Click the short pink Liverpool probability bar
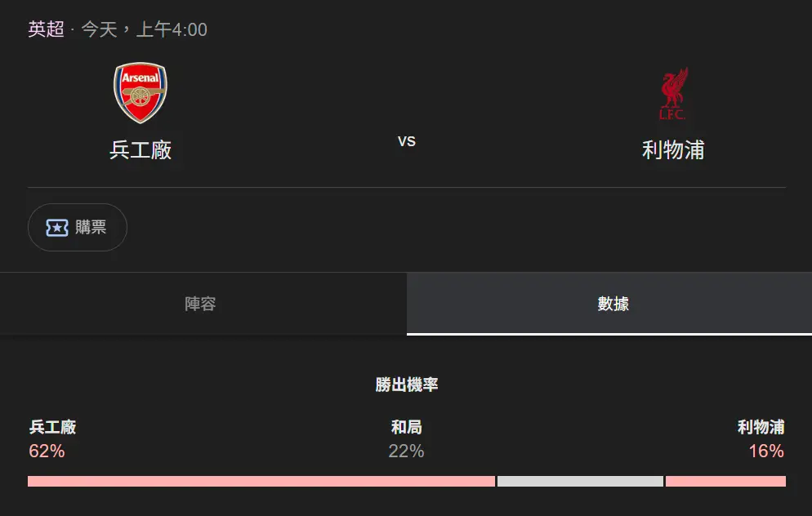The height and width of the screenshot is (516, 812). coord(725,481)
